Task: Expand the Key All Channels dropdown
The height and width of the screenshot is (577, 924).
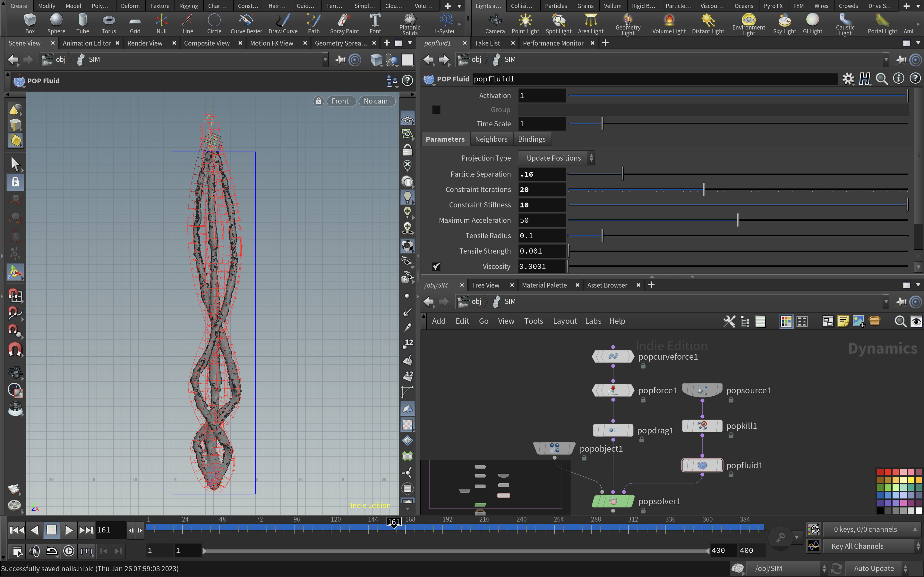Action: click(872, 546)
